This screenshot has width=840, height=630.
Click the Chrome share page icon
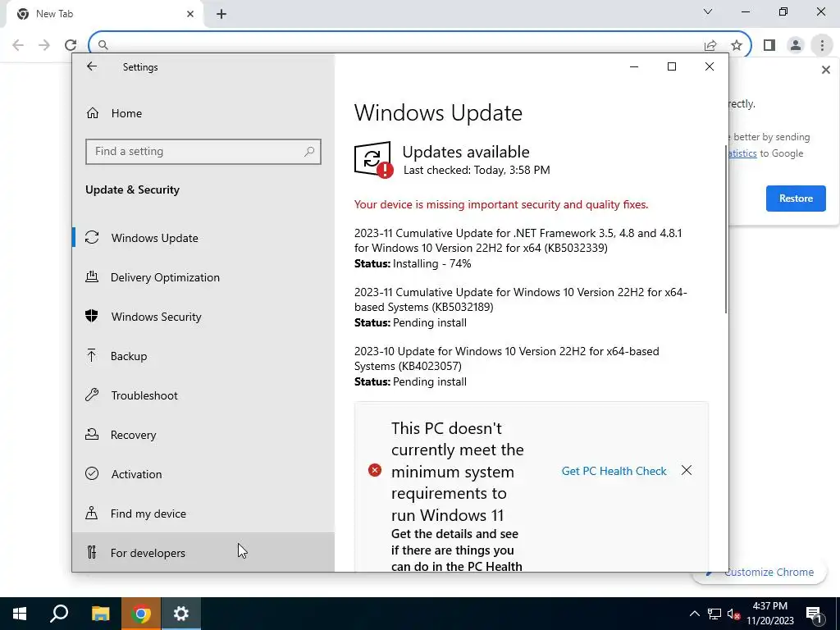tap(710, 45)
